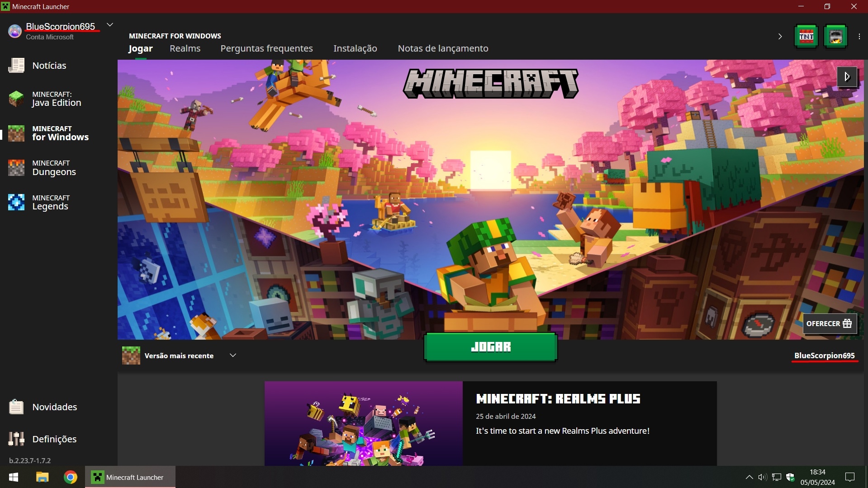The image size is (868, 488).
Task: Open File Explorer from the taskbar
Action: pyautogui.click(x=42, y=477)
